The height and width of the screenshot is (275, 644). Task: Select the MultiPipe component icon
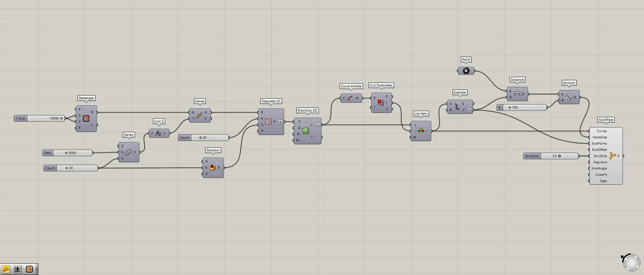(612, 156)
